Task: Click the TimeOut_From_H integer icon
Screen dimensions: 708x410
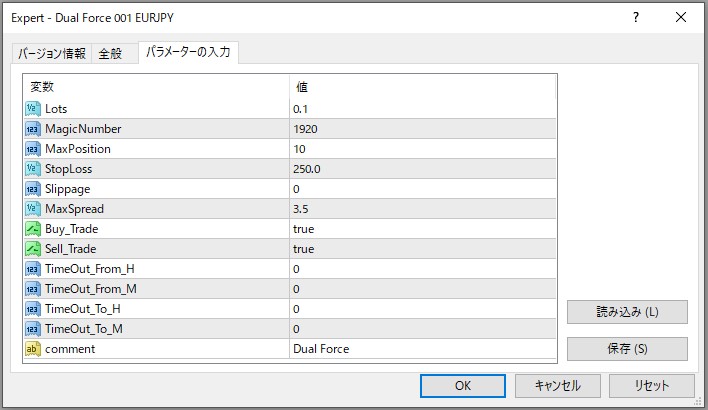Action: pos(32,269)
